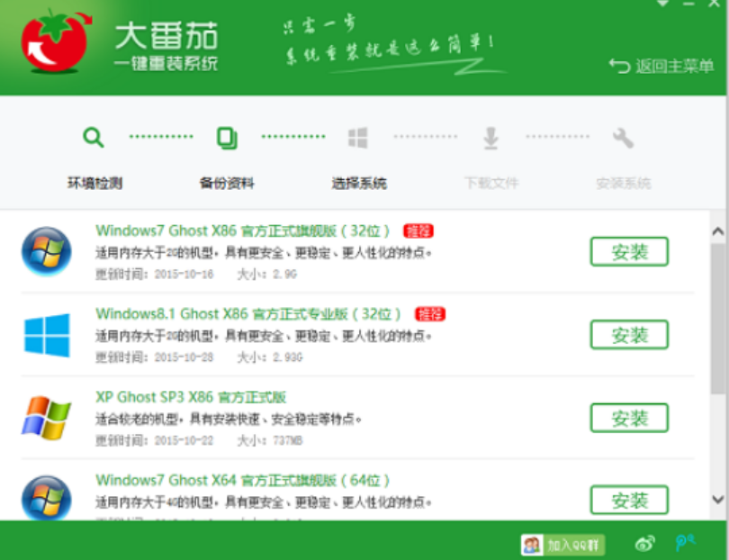Click the scrollbar down arrow
729x560 pixels.
pos(718,500)
